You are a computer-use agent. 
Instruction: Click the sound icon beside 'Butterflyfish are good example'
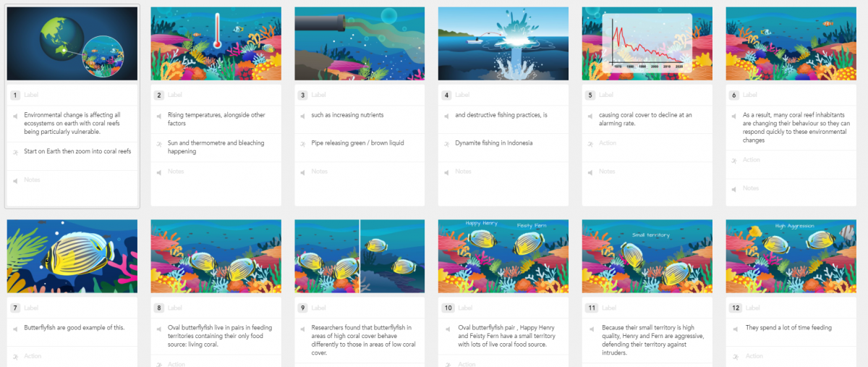coord(14,328)
